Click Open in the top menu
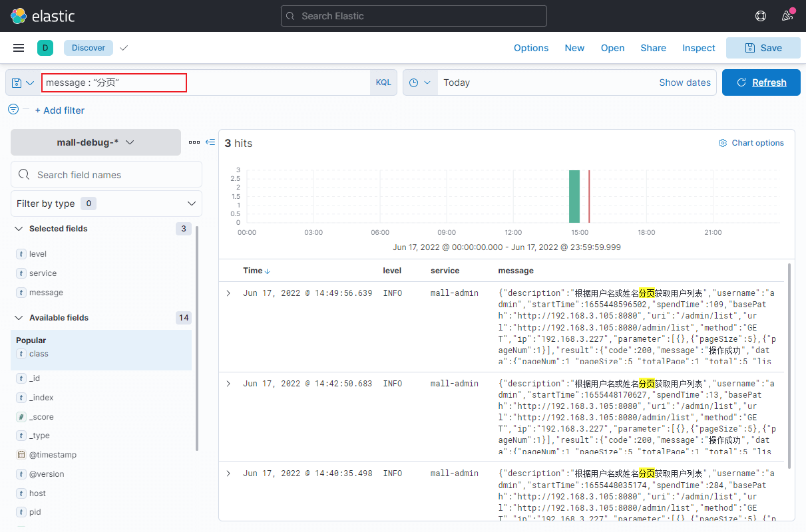806x532 pixels. [x=613, y=48]
